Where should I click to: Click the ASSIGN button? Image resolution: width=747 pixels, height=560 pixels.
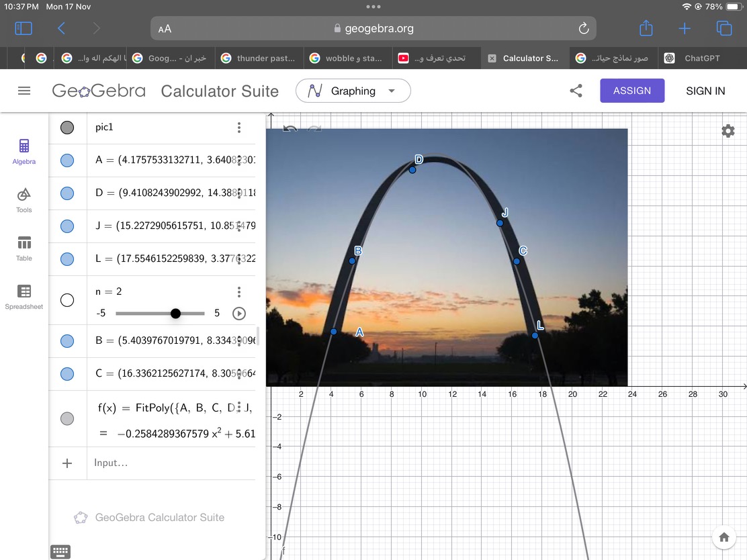(631, 91)
